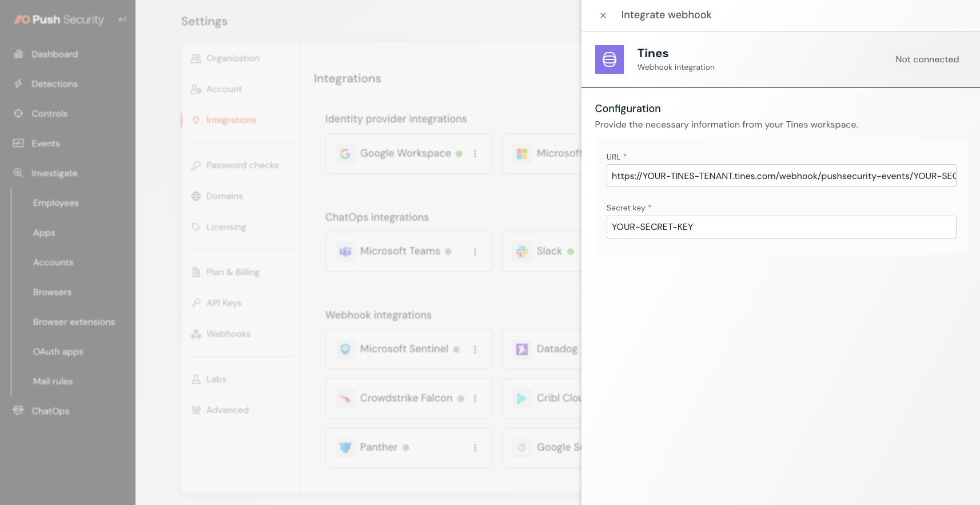The height and width of the screenshot is (505, 980).
Task: Open Investigate in the sidebar
Action: click(x=54, y=173)
